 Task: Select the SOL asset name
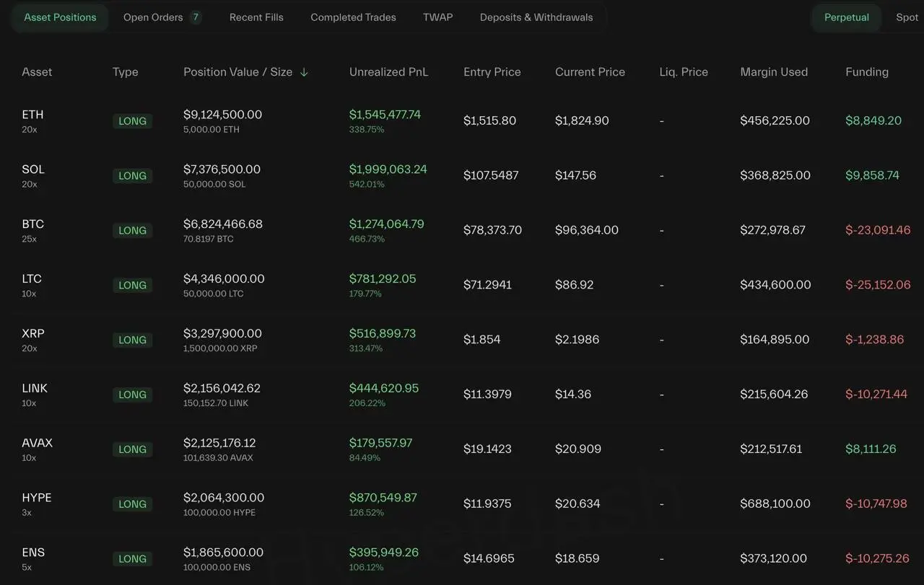33,170
